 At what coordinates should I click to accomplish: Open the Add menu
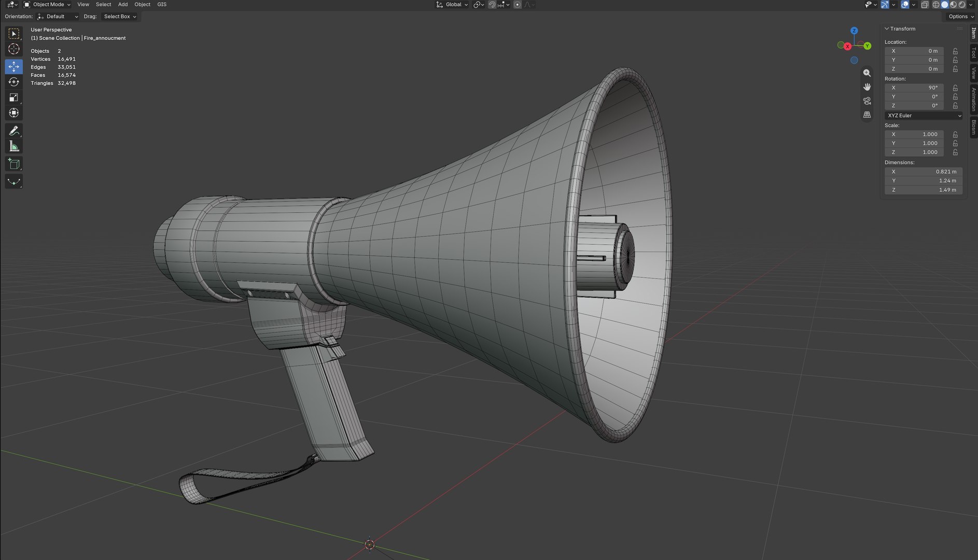[x=123, y=5]
